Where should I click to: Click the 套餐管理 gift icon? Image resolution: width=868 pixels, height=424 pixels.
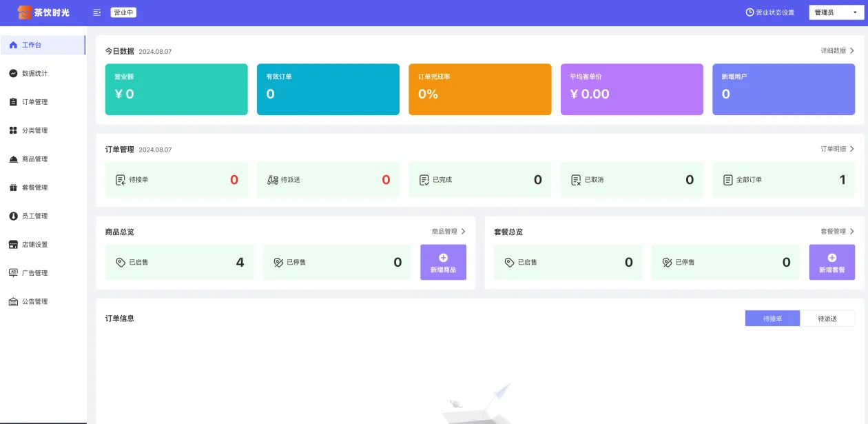pyautogui.click(x=13, y=188)
